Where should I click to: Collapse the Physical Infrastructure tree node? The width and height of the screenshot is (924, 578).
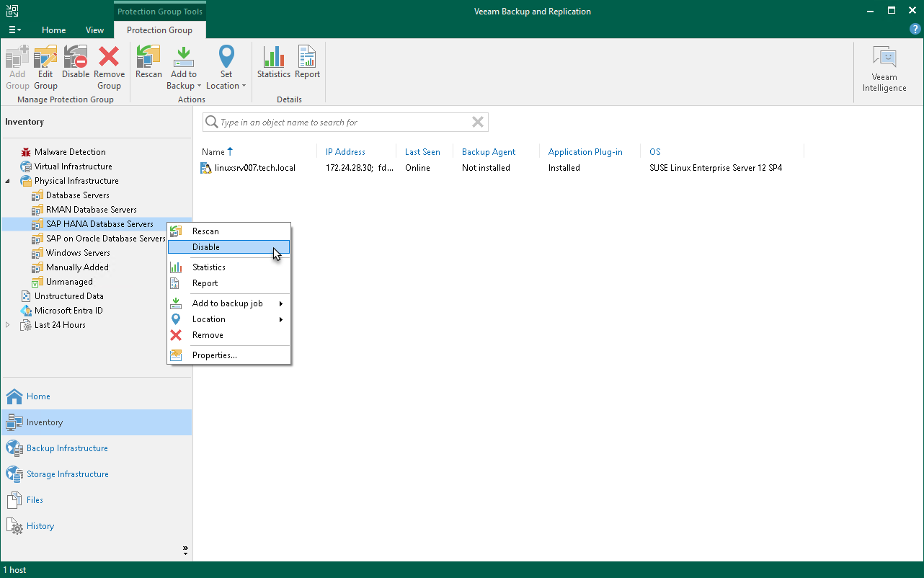point(8,181)
